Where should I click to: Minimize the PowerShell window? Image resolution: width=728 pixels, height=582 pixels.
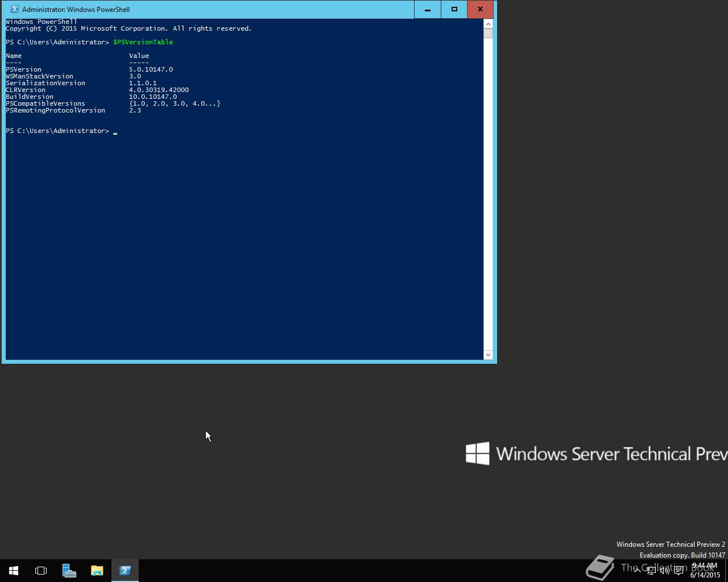tap(427, 9)
